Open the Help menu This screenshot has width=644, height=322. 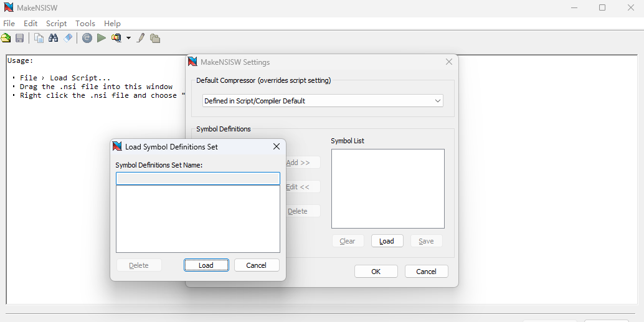tap(112, 23)
